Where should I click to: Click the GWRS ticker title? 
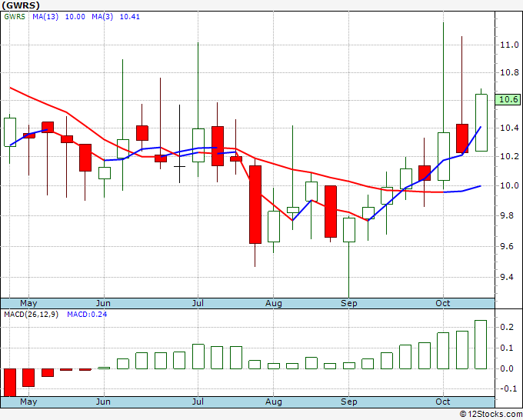click(x=21, y=5)
